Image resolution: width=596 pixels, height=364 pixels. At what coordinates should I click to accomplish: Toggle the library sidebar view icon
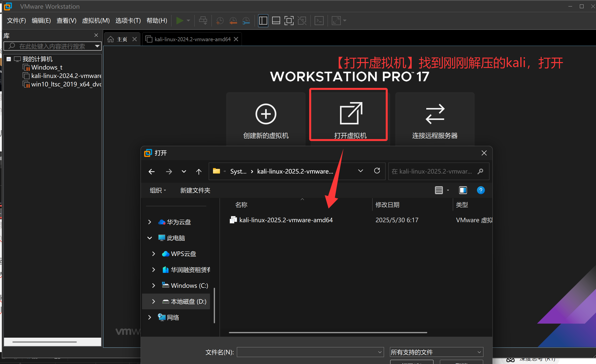[263, 21]
